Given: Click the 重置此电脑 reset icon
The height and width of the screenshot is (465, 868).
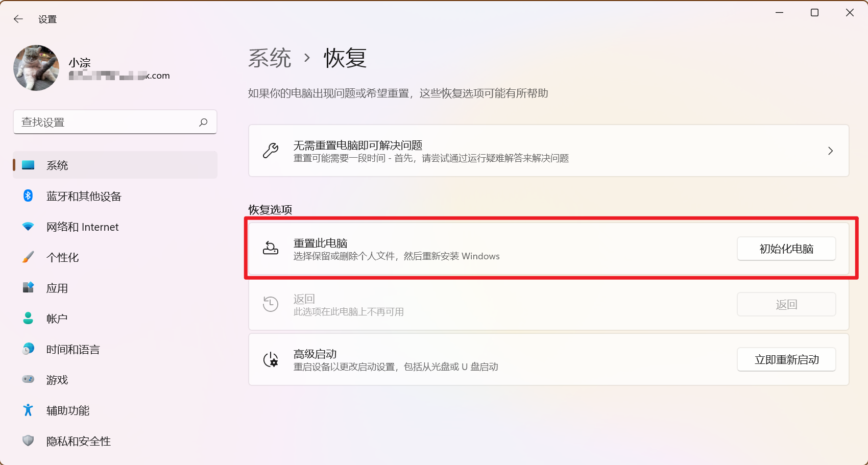Looking at the screenshot, I should [x=271, y=249].
